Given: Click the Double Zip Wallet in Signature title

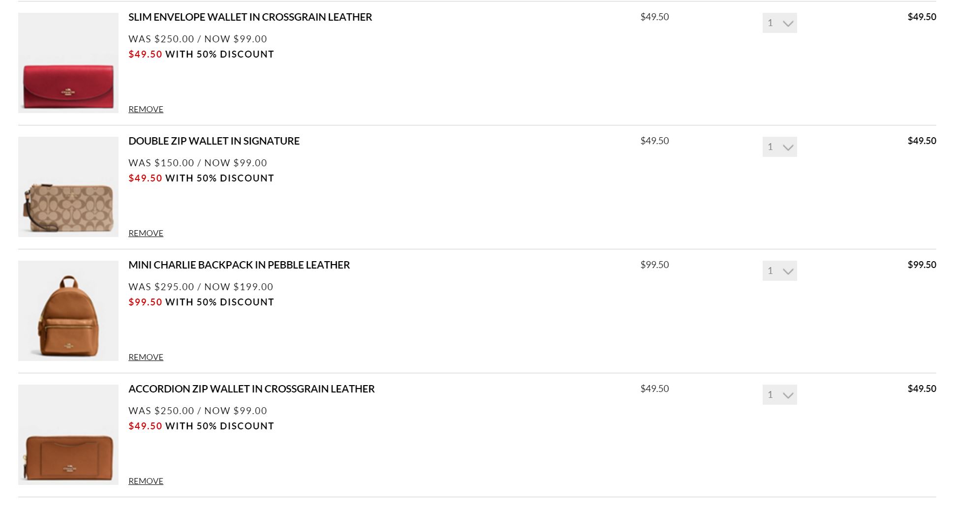Looking at the screenshot, I should click(214, 141).
